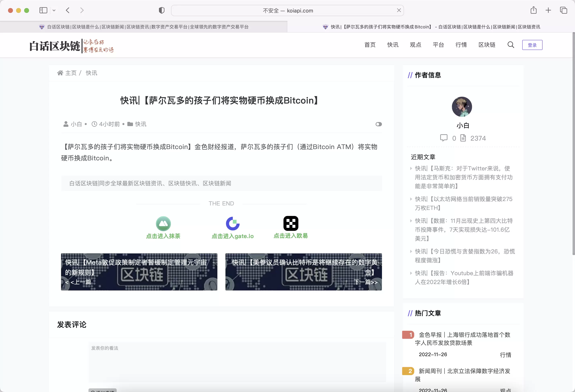The width and height of the screenshot is (575, 392).
Task: Open recent article about 马斯克 Twitter
Action: pyautogui.click(x=464, y=177)
